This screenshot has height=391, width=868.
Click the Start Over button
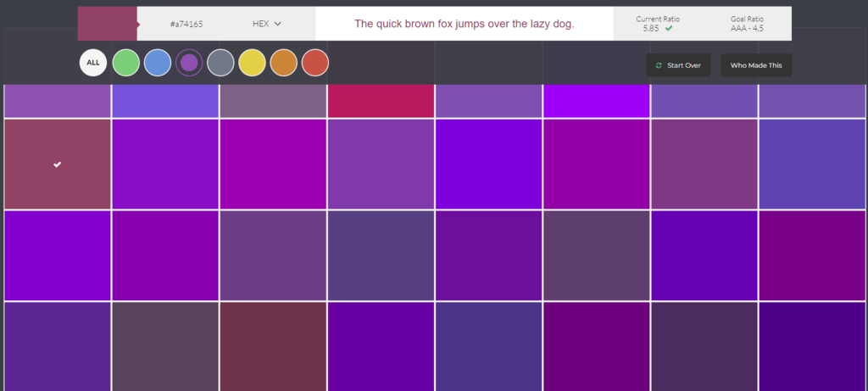point(678,65)
